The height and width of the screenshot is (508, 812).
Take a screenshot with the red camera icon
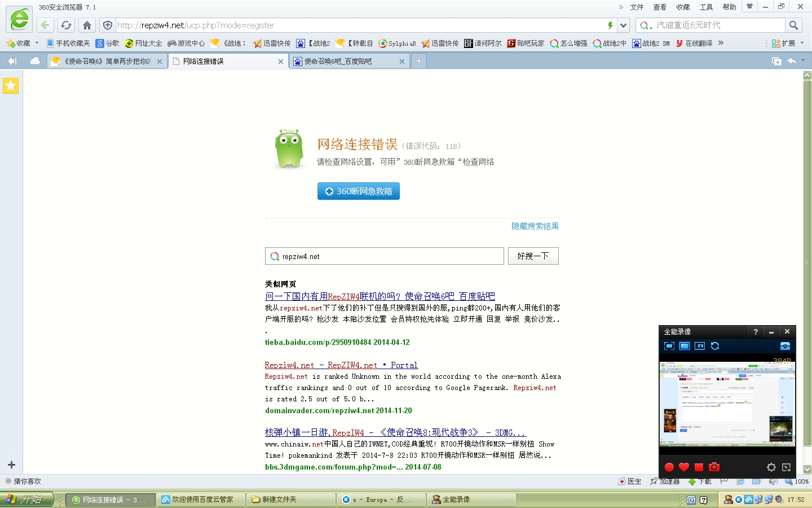tap(714, 467)
